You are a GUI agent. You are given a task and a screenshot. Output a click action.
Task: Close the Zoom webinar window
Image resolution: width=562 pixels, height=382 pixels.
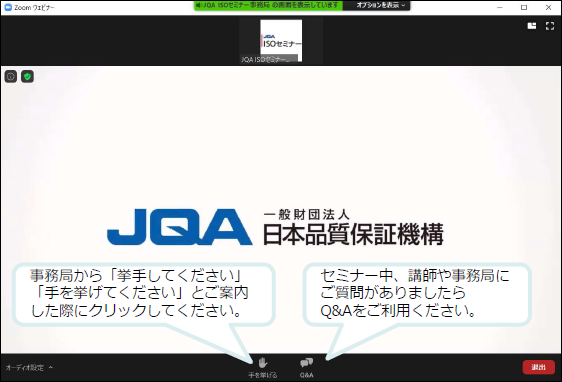tap(548, 8)
